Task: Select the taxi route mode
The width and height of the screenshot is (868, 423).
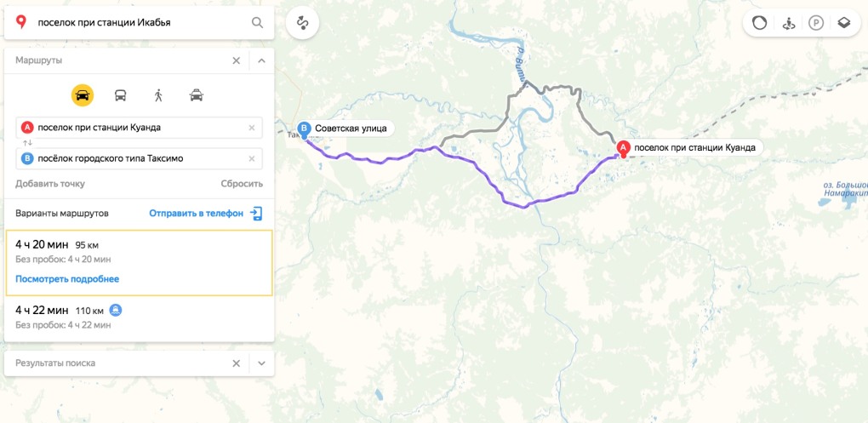Action: (x=196, y=96)
